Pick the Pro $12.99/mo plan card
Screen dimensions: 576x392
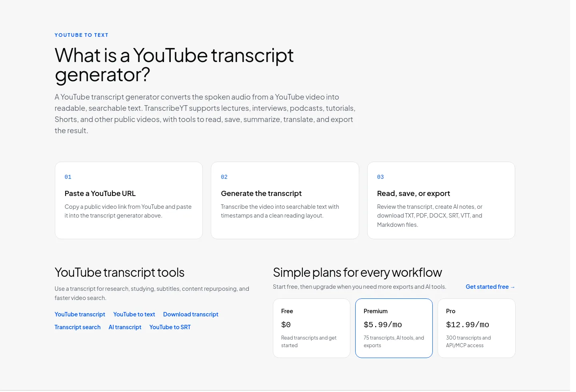click(476, 328)
